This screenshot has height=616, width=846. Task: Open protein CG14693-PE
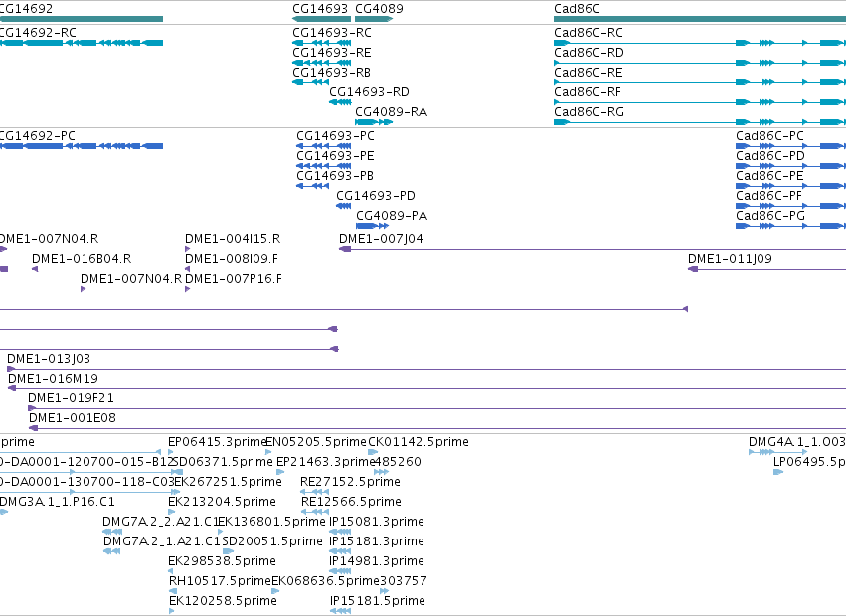324,166
